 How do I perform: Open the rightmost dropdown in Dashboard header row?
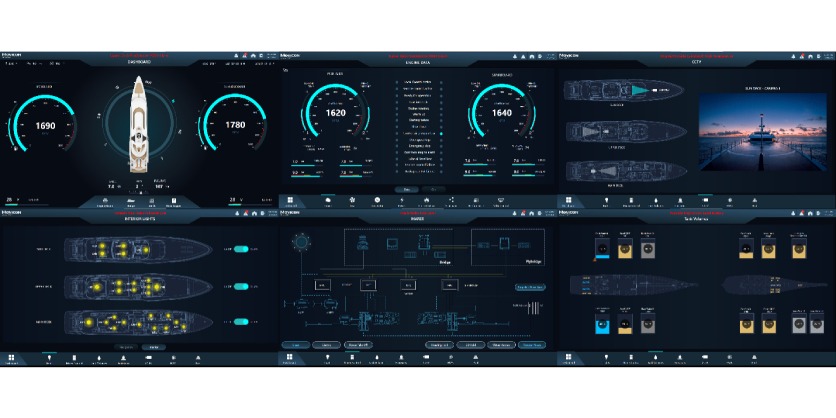[264, 63]
